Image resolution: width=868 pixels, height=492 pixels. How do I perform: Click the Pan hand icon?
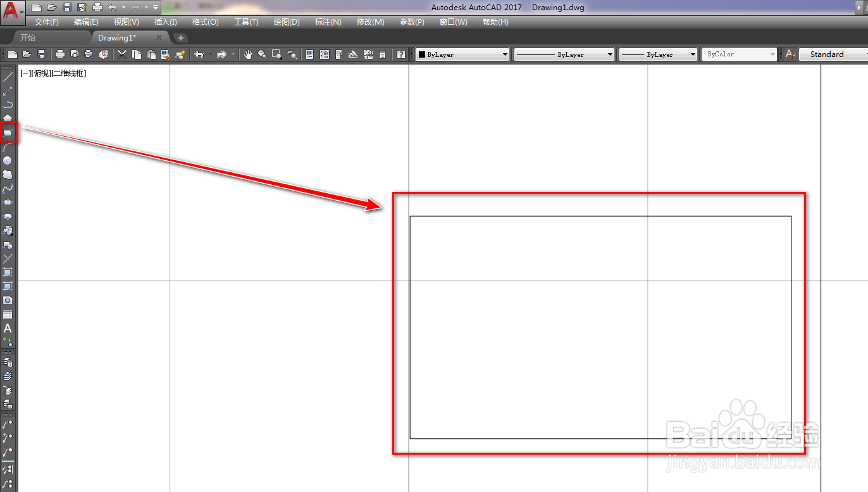[x=248, y=54]
